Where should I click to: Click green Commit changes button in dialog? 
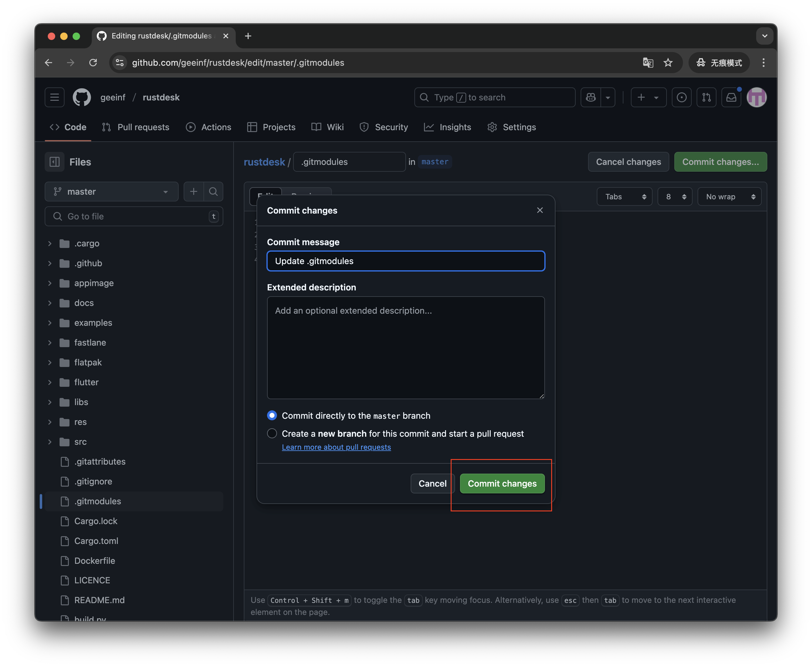(502, 483)
